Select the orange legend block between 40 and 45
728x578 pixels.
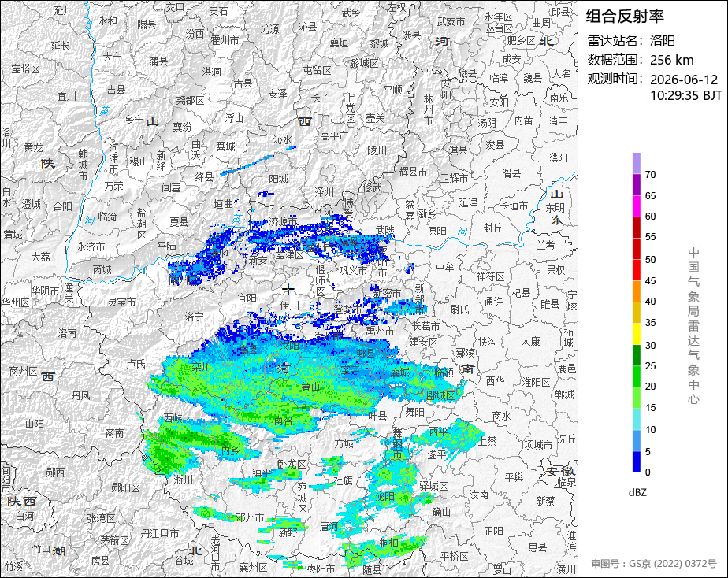point(636,291)
